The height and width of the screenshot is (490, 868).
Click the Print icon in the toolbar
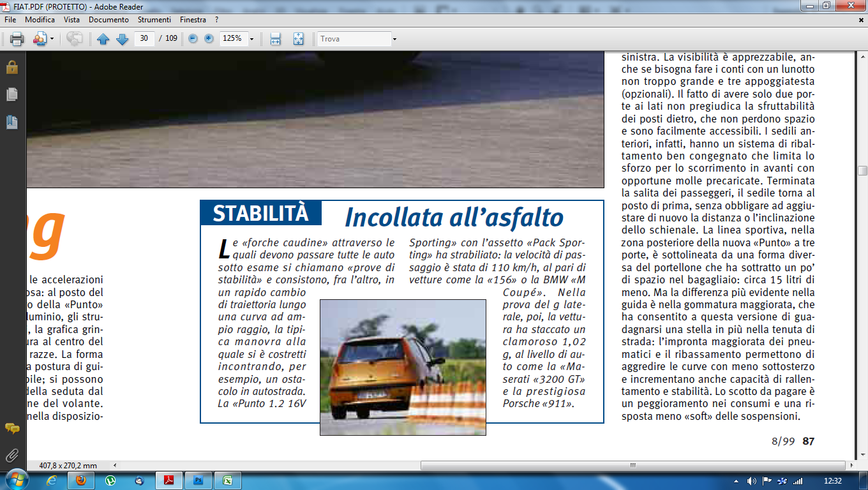click(x=17, y=39)
